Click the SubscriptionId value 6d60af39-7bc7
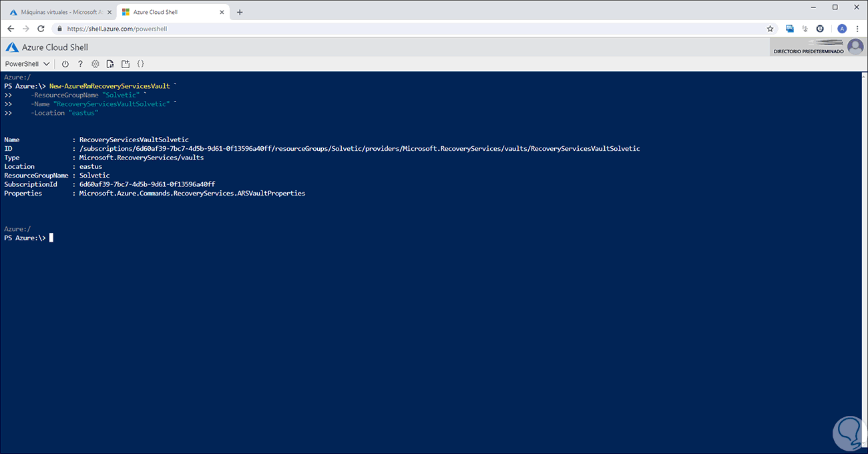Viewport: 868px width, 454px height. (x=147, y=184)
